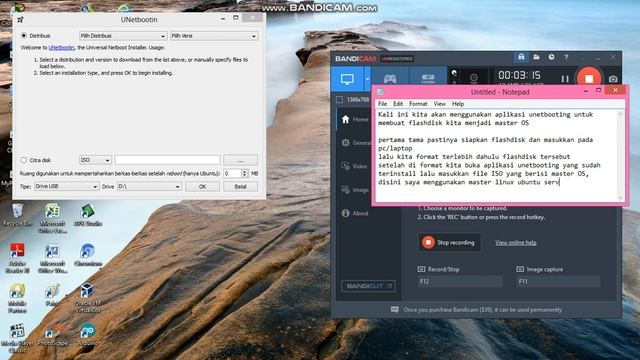The height and width of the screenshot is (360, 640).
Task: Open the Bandicam Image settings tab
Action: [x=355, y=190]
